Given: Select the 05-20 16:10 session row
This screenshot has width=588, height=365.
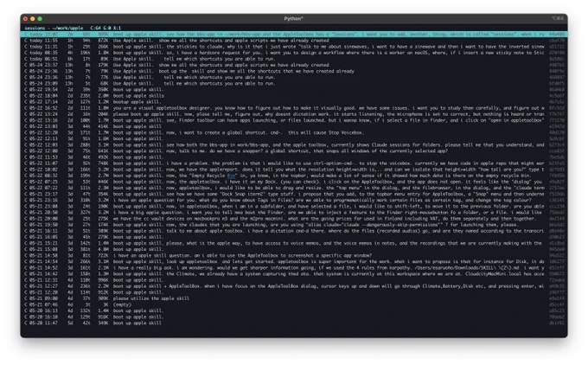Looking at the screenshot, I should click(x=294, y=317).
